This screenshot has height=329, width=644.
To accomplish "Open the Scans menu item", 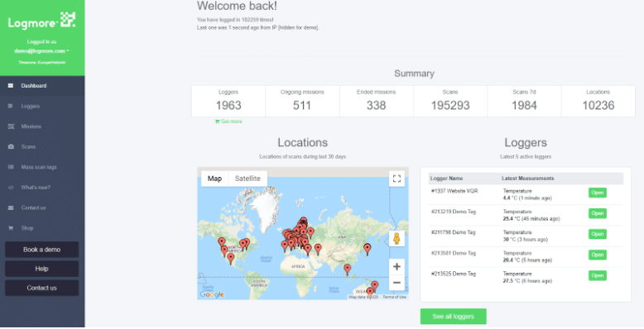I will (42, 147).
